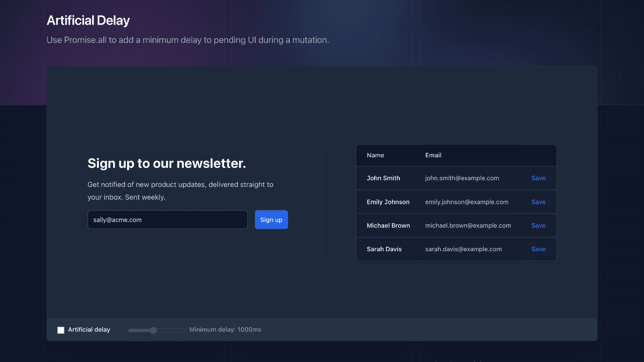644x362 pixels.
Task: Click the Minimum delay 1000ms label
Action: (225, 330)
